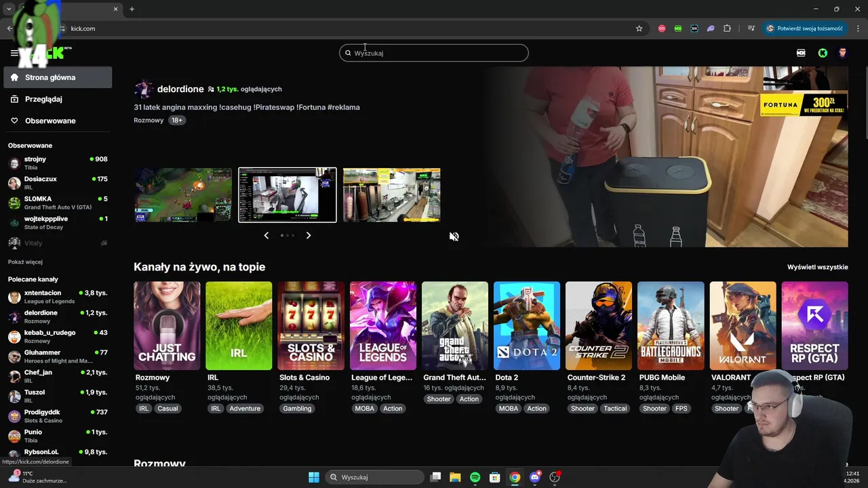Open offline channel Vitaly
The image size is (868, 488).
click(58, 243)
